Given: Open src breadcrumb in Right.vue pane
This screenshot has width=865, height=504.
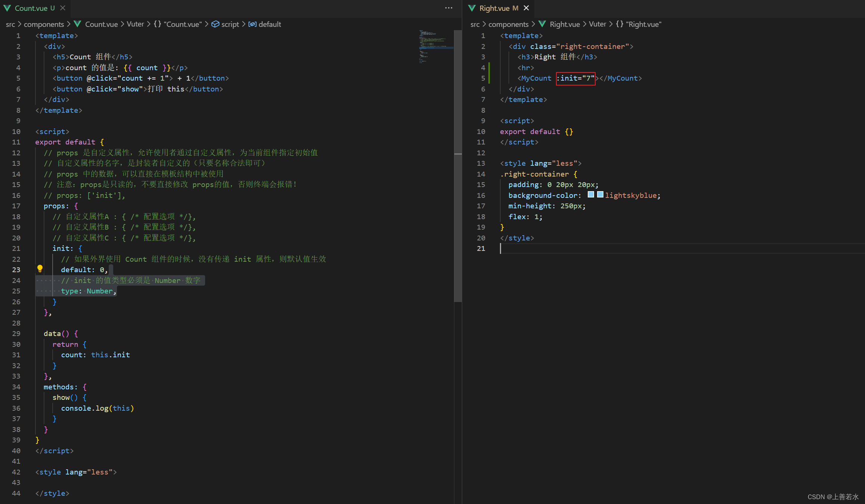Looking at the screenshot, I should pyautogui.click(x=475, y=24).
